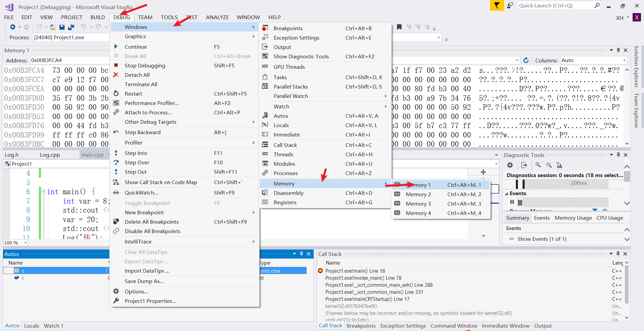The image size is (644, 331).
Task: Open the Columns Auto dropdown
Action: (624, 60)
